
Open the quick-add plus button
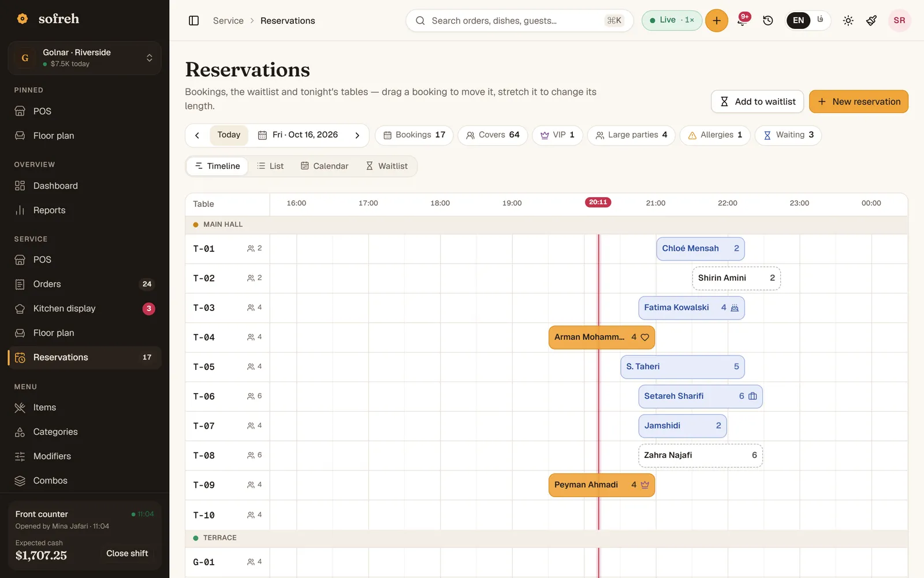click(717, 21)
